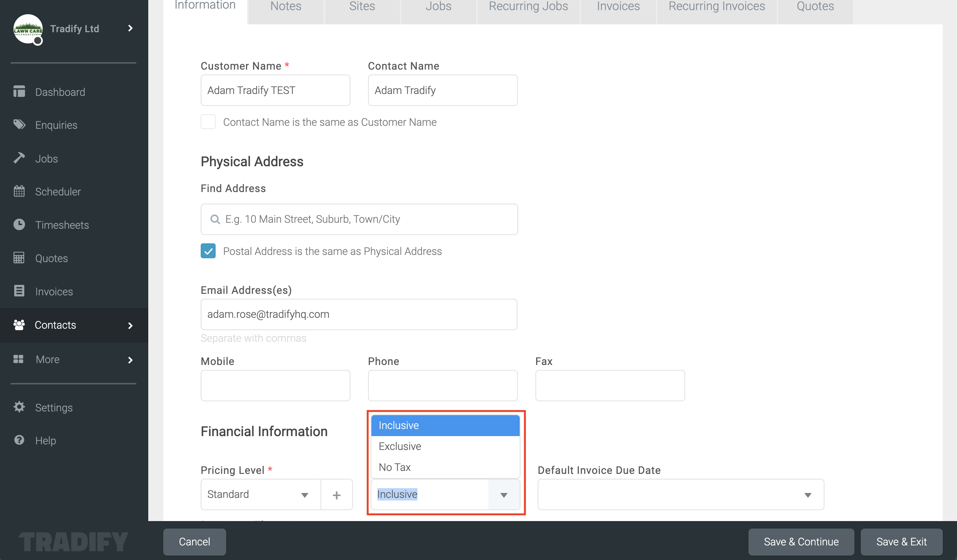The image size is (957, 560).
Task: Click the Email Address(es) field
Action: 359,314
